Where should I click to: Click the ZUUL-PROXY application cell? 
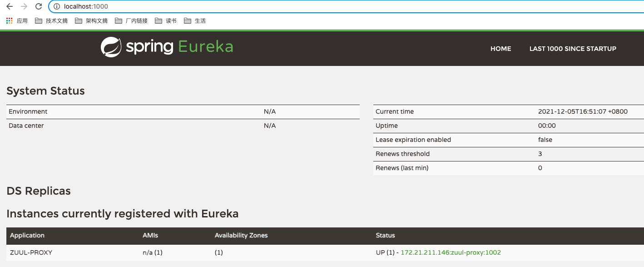[31, 252]
